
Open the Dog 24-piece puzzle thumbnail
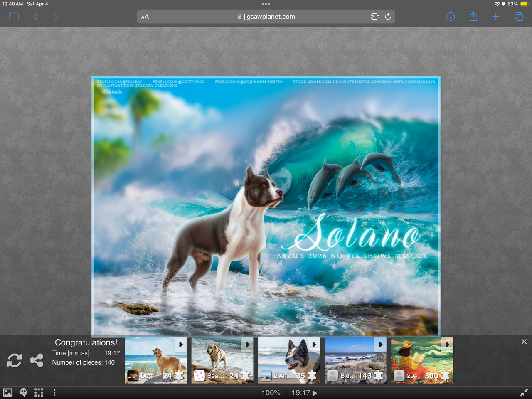pos(156,360)
